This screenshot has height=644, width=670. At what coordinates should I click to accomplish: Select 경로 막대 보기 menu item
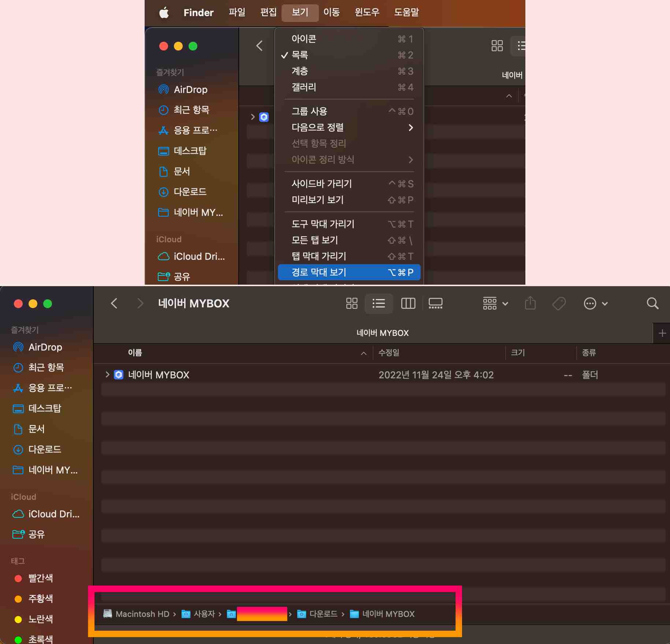(x=349, y=272)
